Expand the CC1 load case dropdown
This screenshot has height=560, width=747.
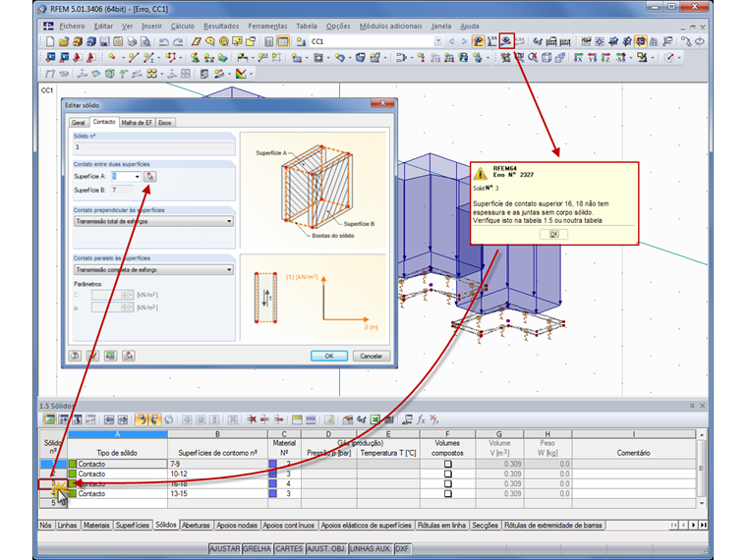[x=437, y=42]
